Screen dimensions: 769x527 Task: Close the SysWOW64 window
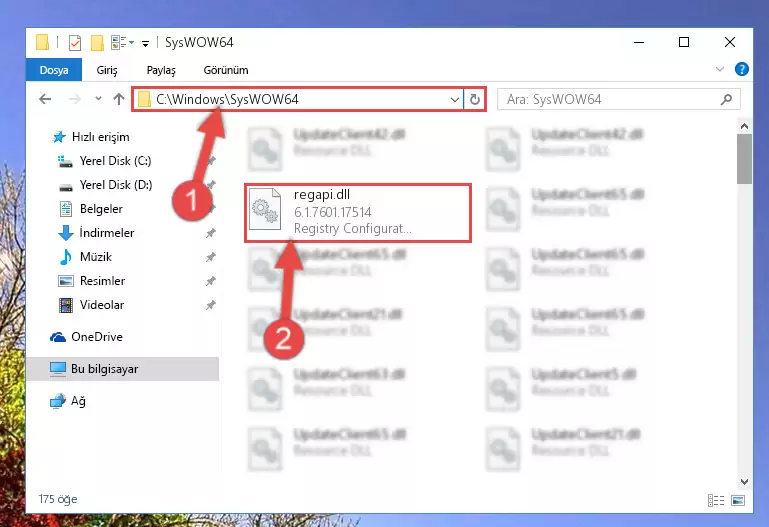[729, 43]
